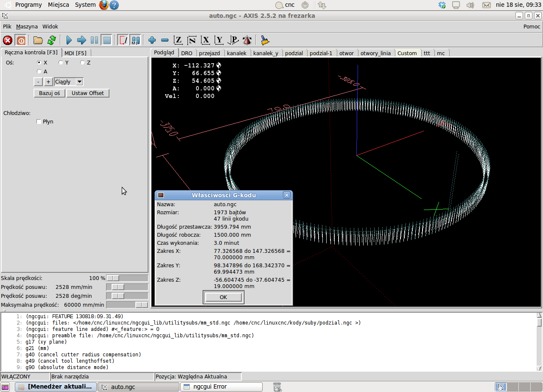
Task: Click the Bazuj oś button
Action: (50, 93)
